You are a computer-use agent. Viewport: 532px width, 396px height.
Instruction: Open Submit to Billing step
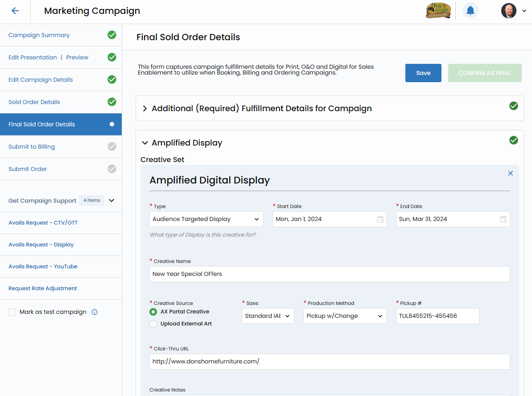pos(32,147)
